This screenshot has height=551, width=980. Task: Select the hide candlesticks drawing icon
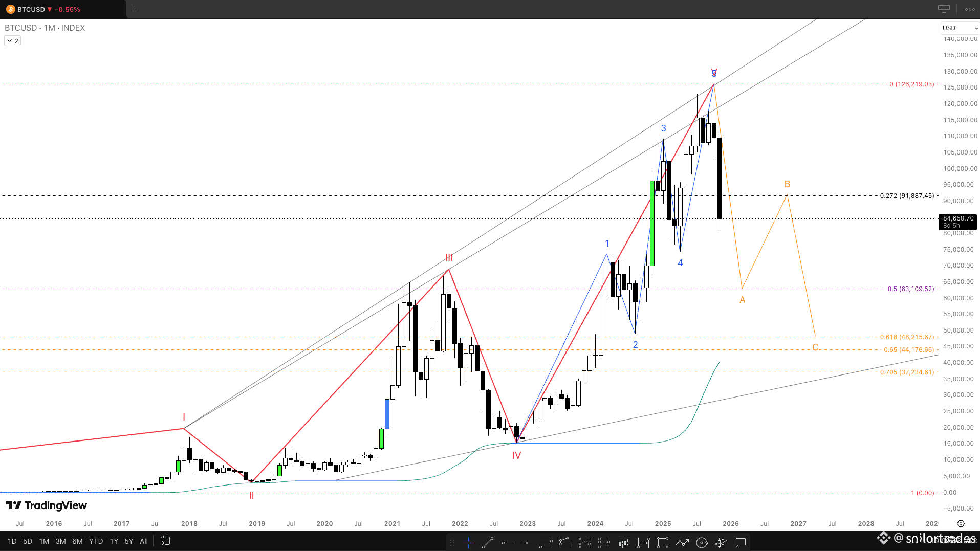(x=721, y=542)
